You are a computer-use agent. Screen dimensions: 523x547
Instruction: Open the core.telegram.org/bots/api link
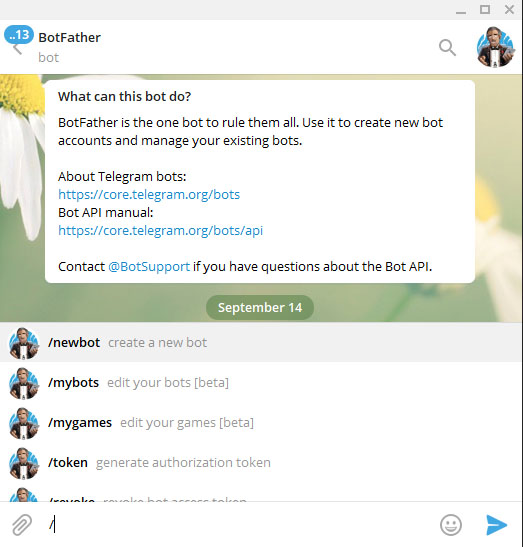pyautogui.click(x=160, y=230)
